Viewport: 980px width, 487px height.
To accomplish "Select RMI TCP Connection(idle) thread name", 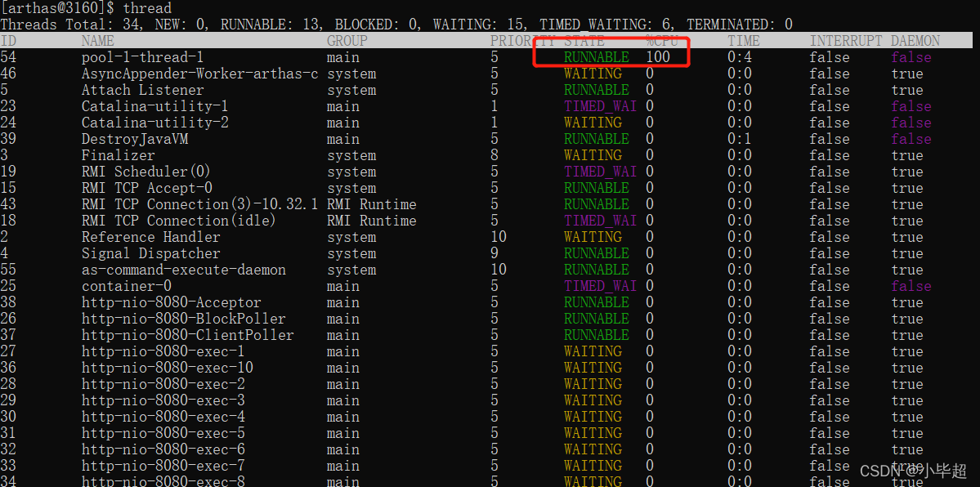I will point(179,221).
